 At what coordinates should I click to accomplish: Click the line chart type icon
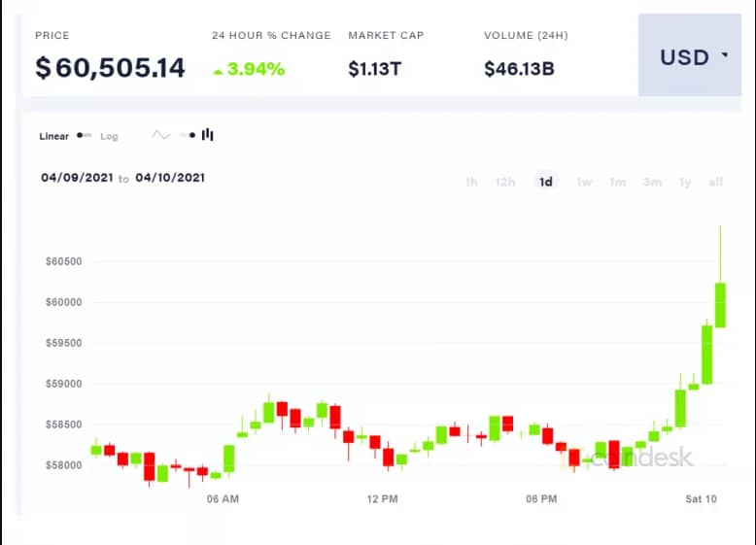point(160,136)
